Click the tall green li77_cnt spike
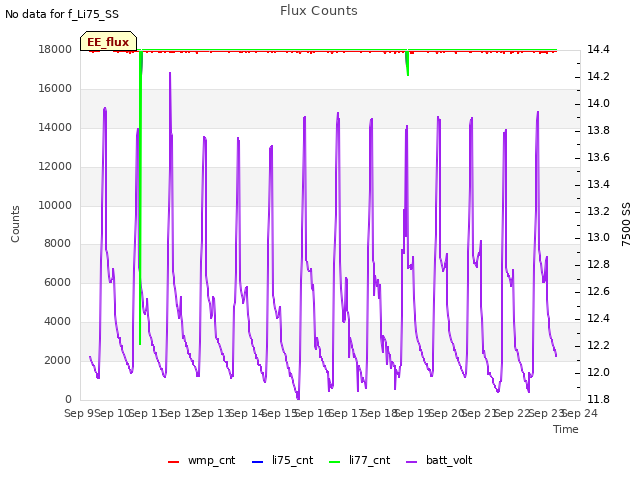This screenshot has width=640, height=480. tap(140, 196)
